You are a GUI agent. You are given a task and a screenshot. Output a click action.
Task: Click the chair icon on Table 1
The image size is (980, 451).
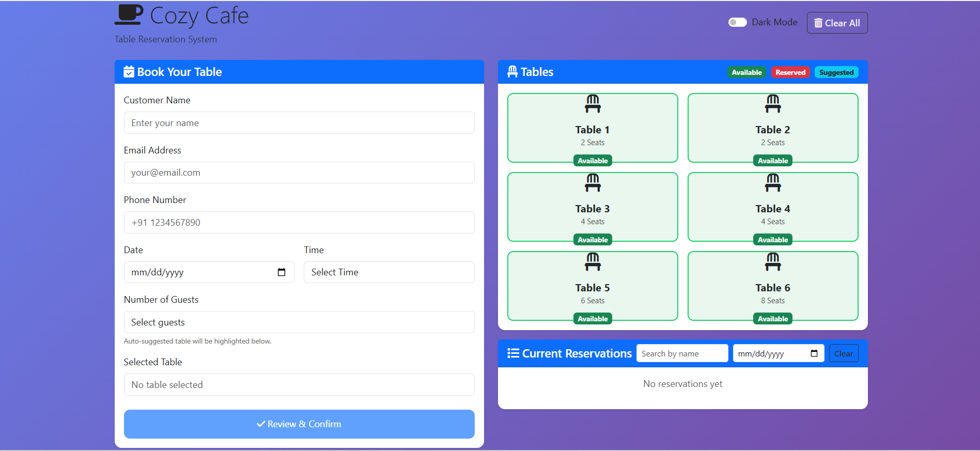(x=593, y=103)
